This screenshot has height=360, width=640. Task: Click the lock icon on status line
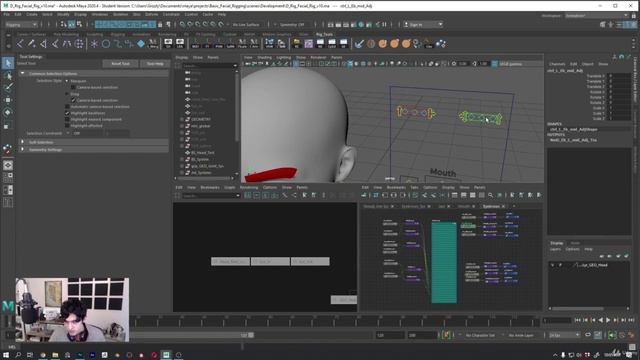(x=160, y=24)
